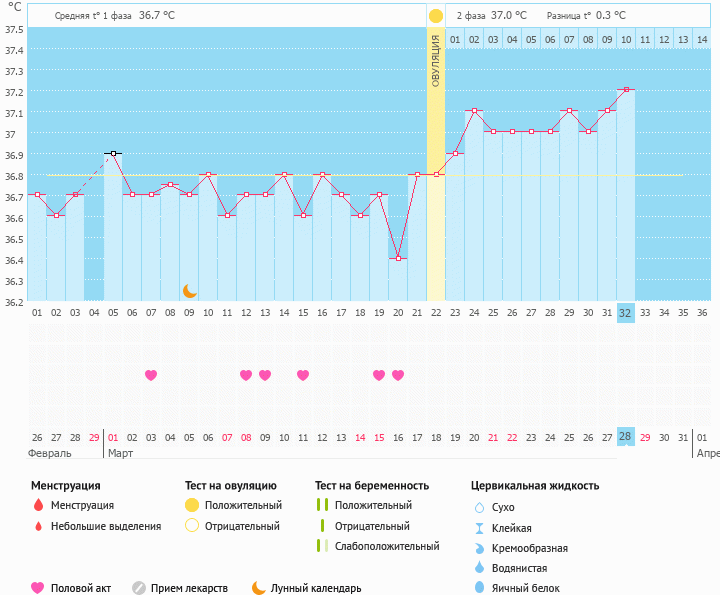Click the yellow ovulation circle above the chart
720x595 pixels.
tap(435, 16)
